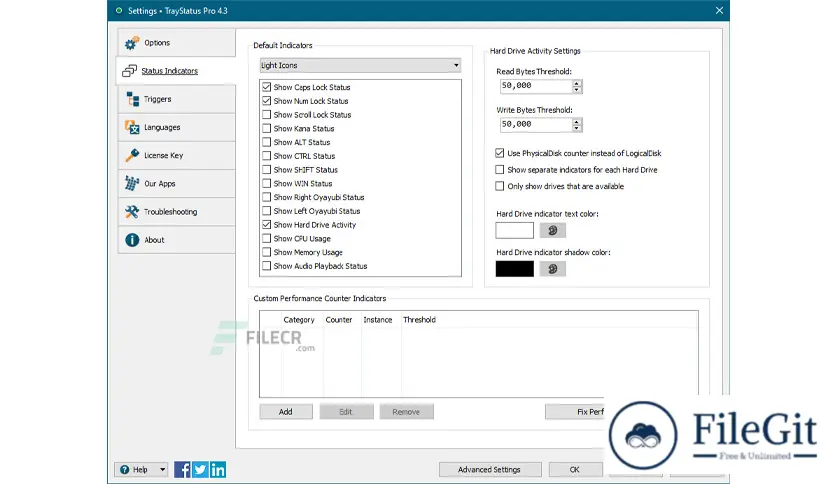Click the Help question mark icon
The height and width of the screenshot is (484, 836).
pyautogui.click(x=125, y=470)
